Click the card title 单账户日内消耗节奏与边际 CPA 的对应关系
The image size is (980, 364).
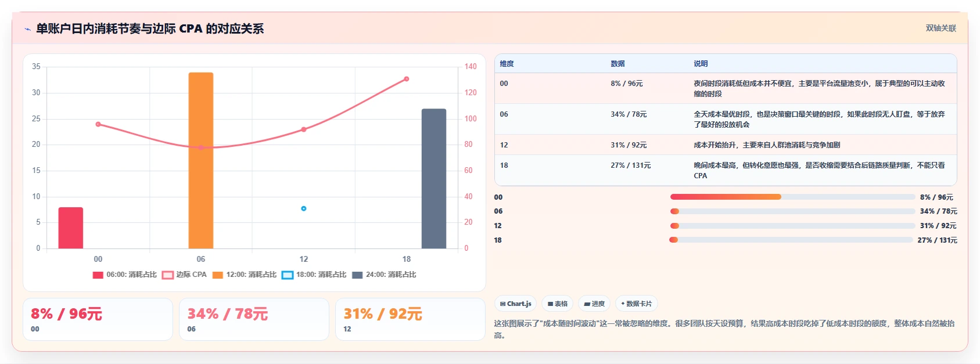tap(150, 28)
